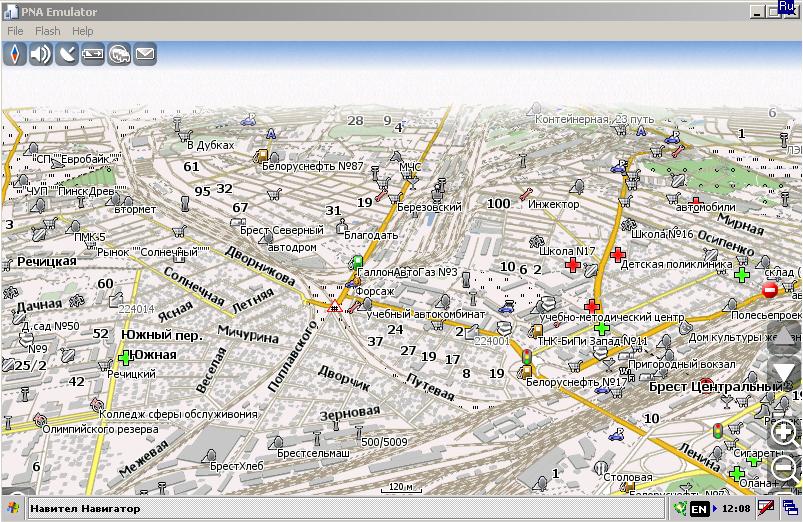This screenshot has height=522, width=803.
Task: Select the Дворникова street name
Action: tap(260, 265)
